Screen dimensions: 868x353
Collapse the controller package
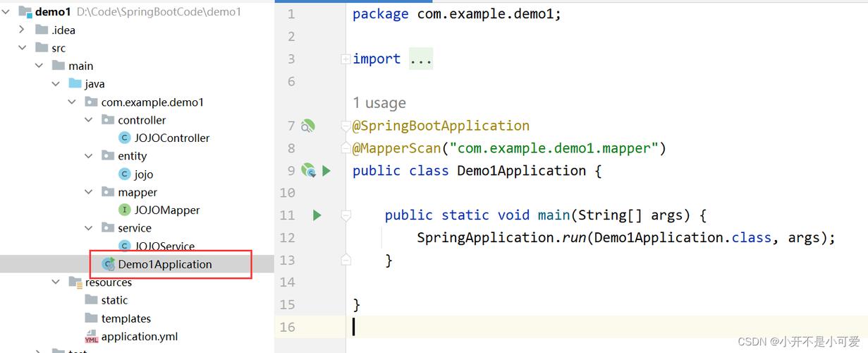click(x=89, y=120)
